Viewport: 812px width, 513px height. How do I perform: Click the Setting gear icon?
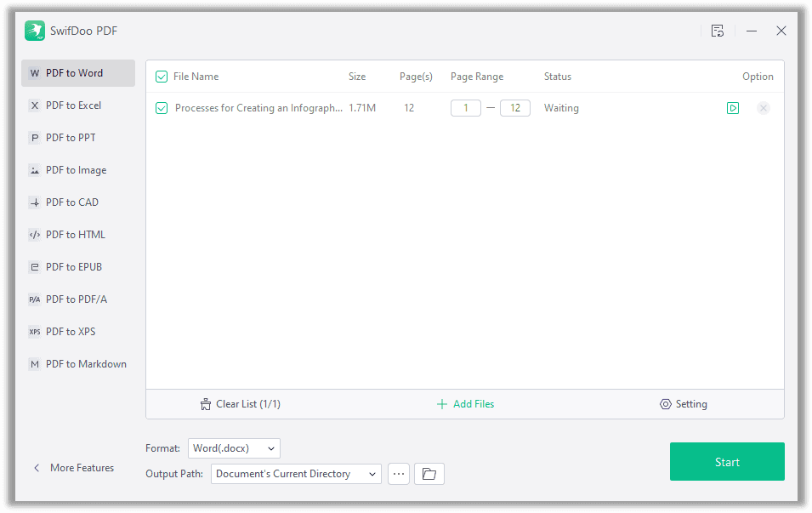tap(666, 404)
